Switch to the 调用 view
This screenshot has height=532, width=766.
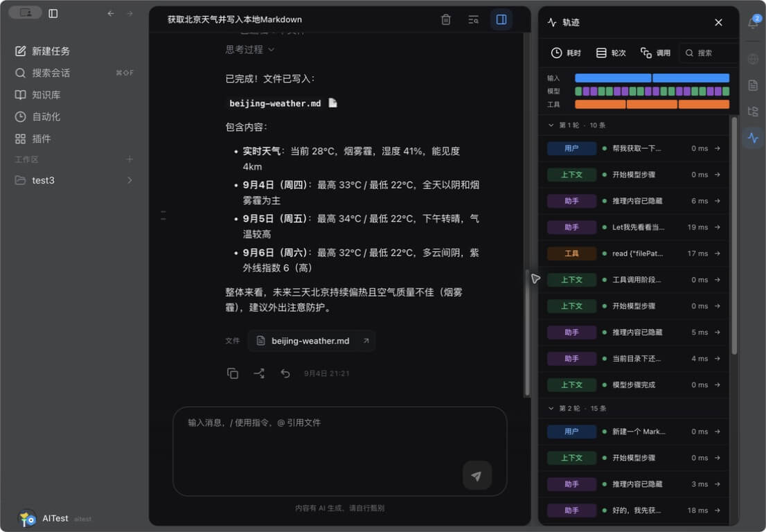(x=656, y=53)
